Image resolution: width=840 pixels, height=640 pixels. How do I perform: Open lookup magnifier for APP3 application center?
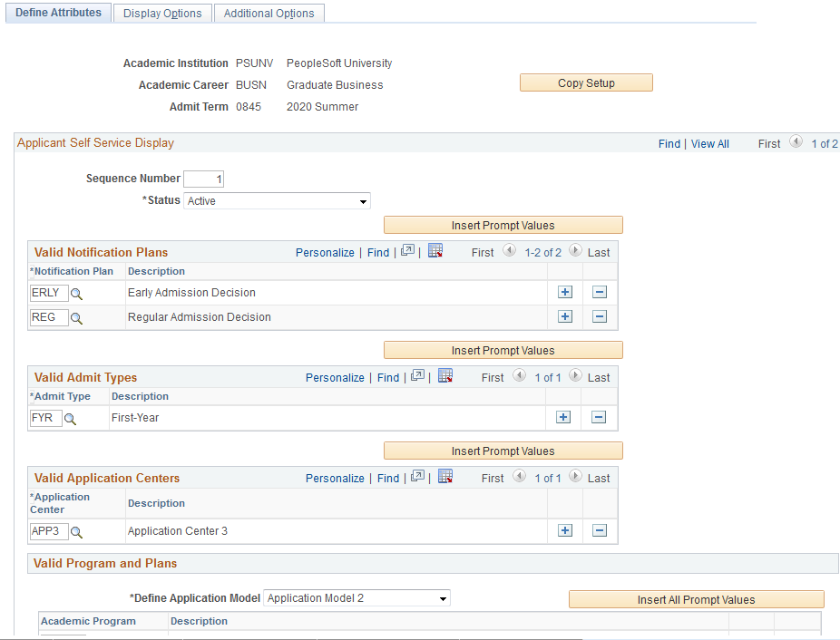pos(76,531)
